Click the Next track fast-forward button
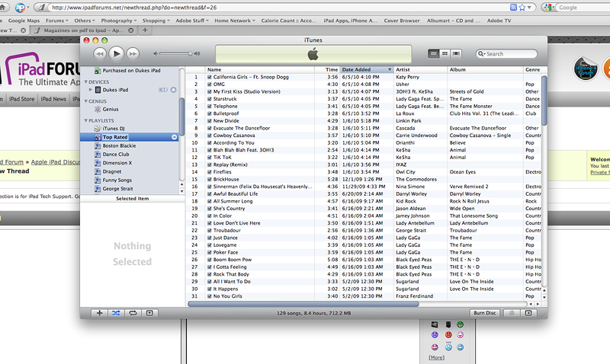Viewport: 610px width, 364px height. point(133,53)
